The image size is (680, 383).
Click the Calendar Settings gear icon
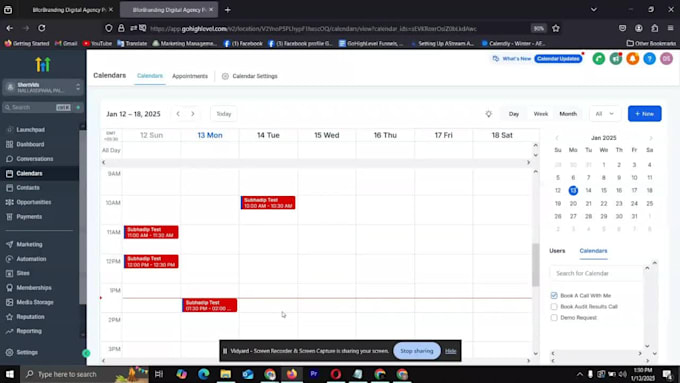pyautogui.click(x=225, y=76)
